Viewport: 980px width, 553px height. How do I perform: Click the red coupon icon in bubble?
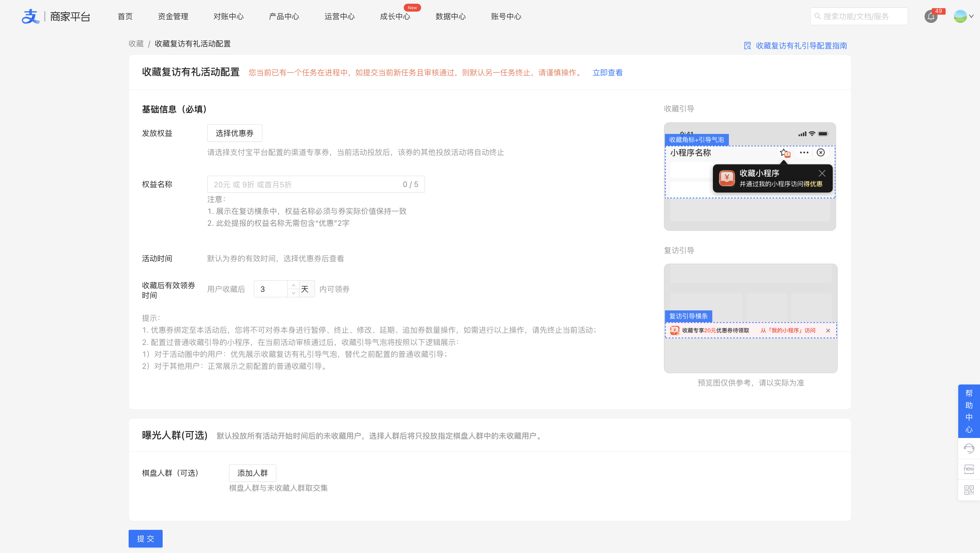[726, 178]
